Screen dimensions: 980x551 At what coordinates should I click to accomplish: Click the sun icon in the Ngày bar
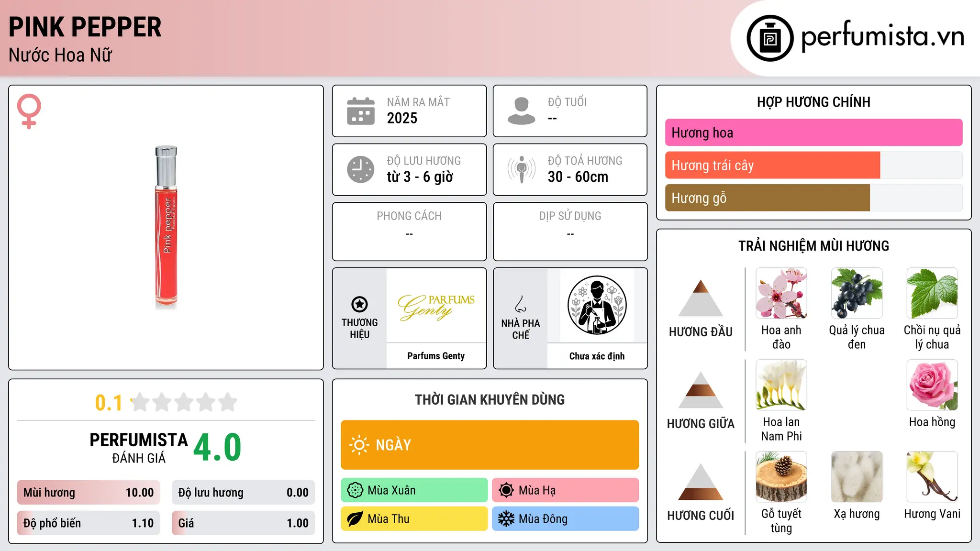359,445
